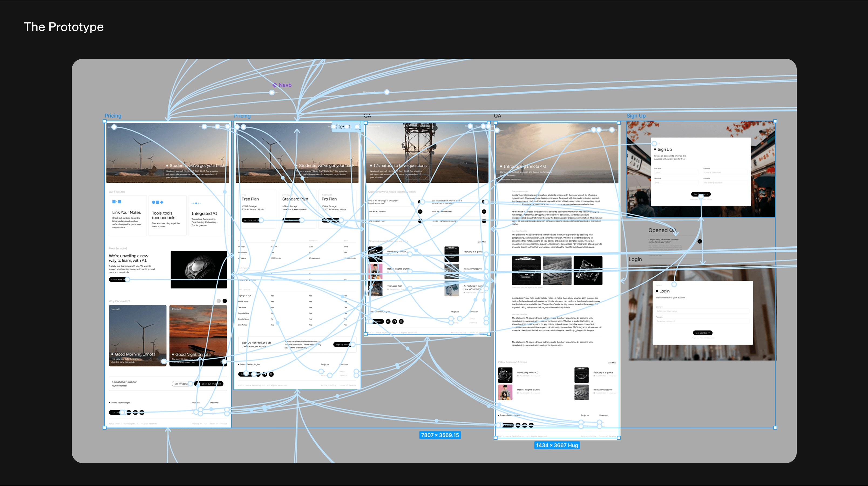Click the Instagram icon in Pricing page footer
The height and width of the screenshot is (486, 868).
[x=271, y=374]
